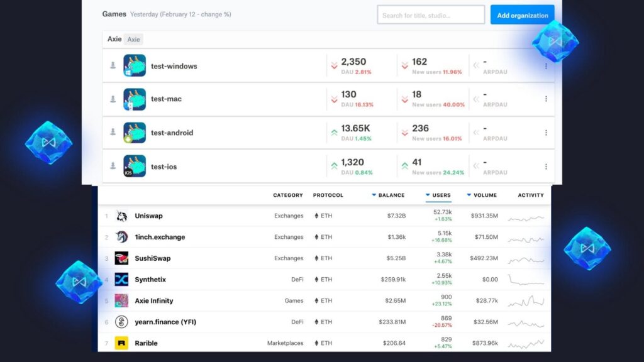The height and width of the screenshot is (362, 644).
Task: Click Uniswap dapp name
Action: [x=148, y=216]
